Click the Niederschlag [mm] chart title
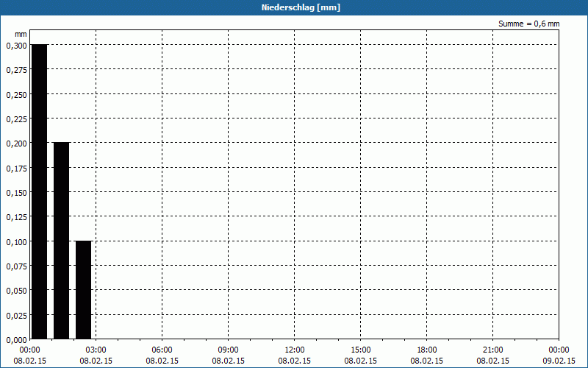588x368 pixels. point(301,7)
